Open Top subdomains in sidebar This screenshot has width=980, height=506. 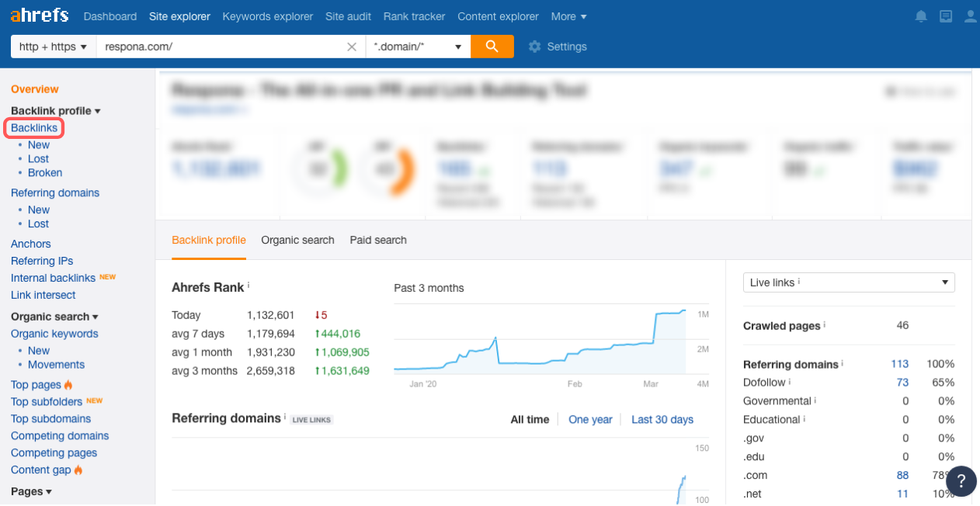(x=50, y=419)
